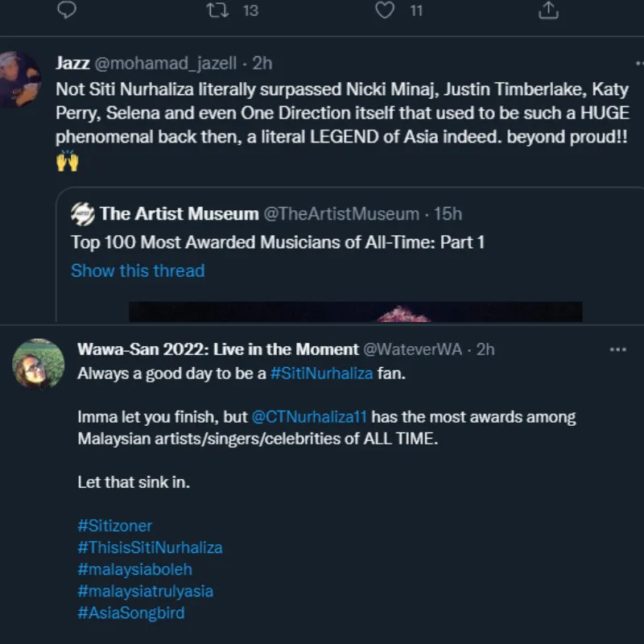
Task: Click "Show this thread" link
Action: 138,270
